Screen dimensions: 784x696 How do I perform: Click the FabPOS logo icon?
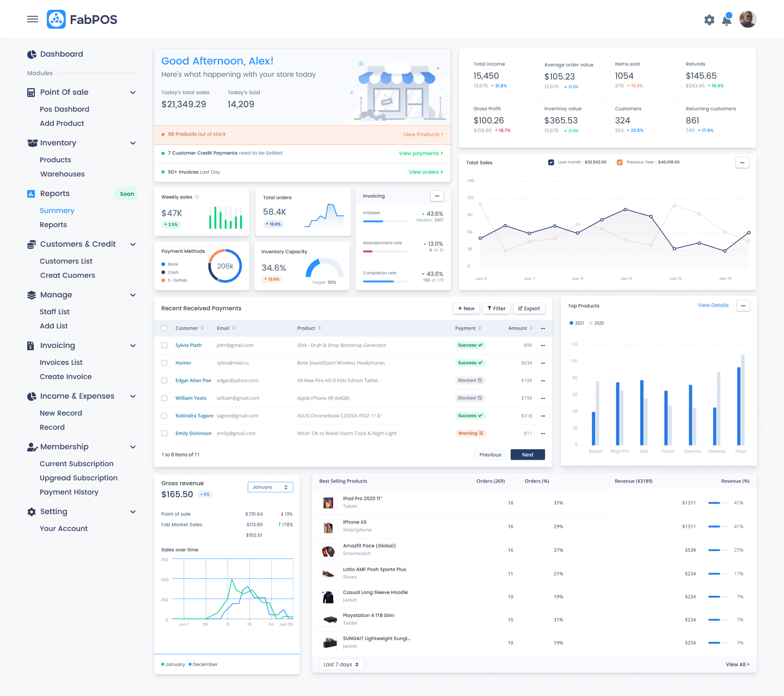pos(56,19)
